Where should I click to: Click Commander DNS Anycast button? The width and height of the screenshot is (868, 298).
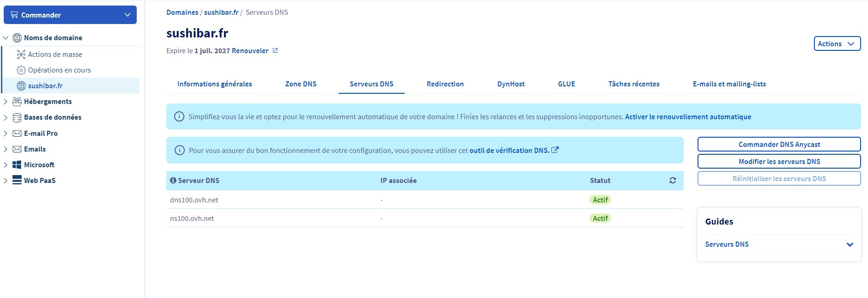779,145
